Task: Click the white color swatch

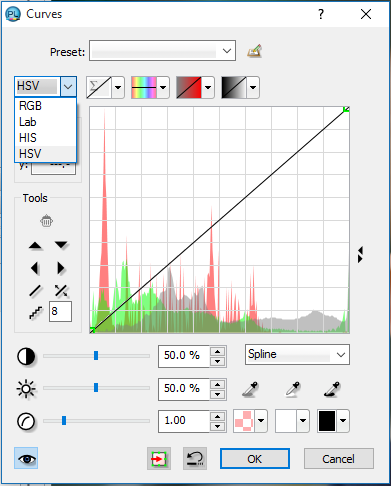Action: 286,421
